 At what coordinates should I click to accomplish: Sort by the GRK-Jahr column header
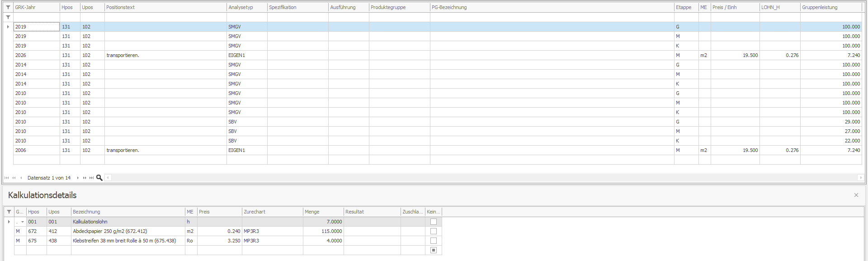[37, 7]
